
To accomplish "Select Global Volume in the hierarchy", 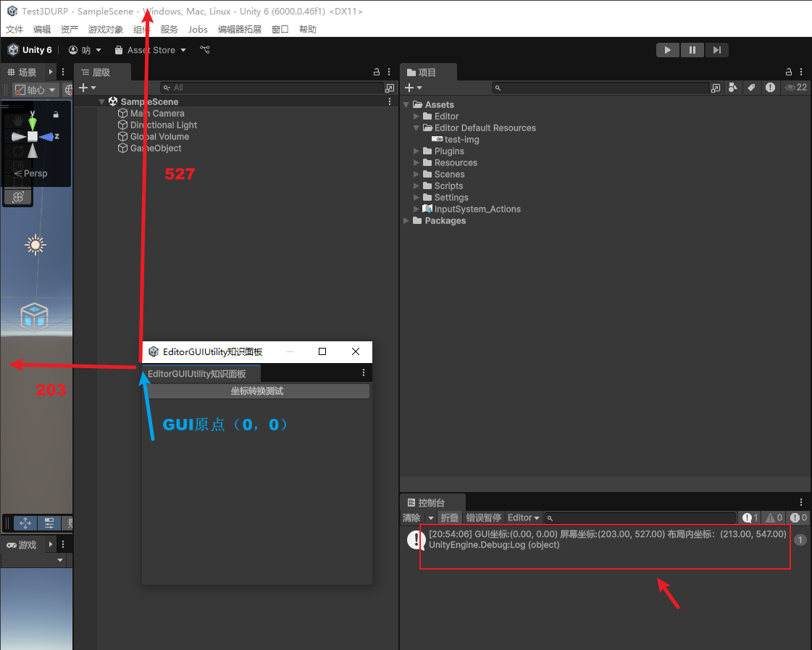I will (159, 137).
